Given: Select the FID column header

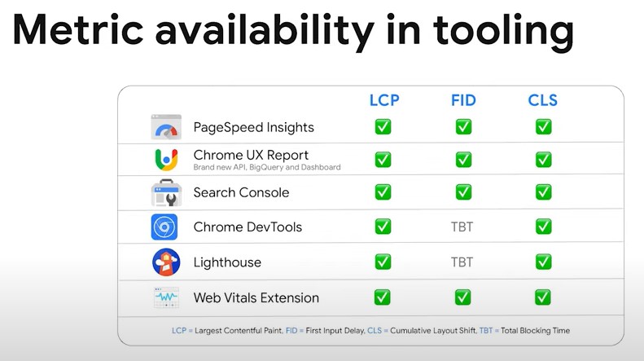Looking at the screenshot, I should pyautogui.click(x=463, y=100).
